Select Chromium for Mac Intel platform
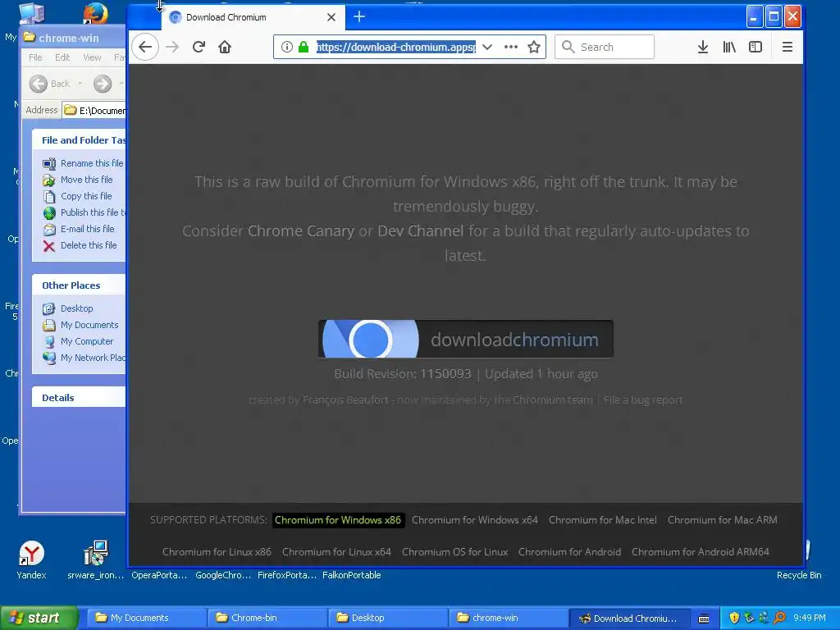The width and height of the screenshot is (840, 630). [603, 519]
